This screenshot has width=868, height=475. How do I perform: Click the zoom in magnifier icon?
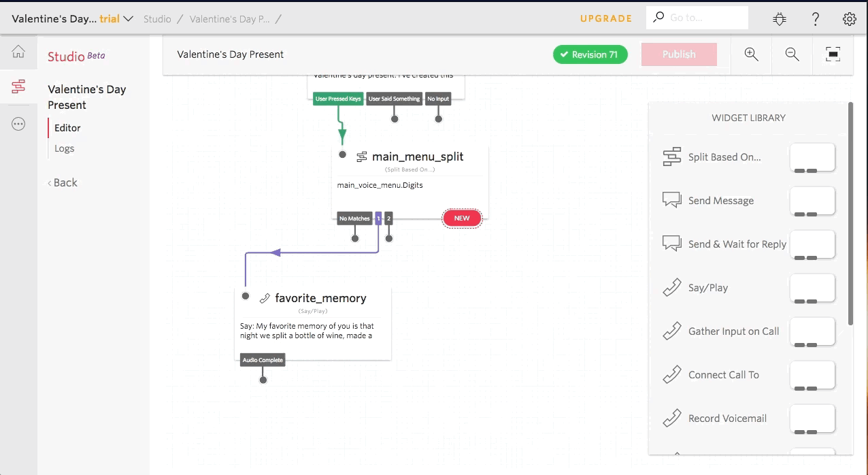tap(751, 54)
